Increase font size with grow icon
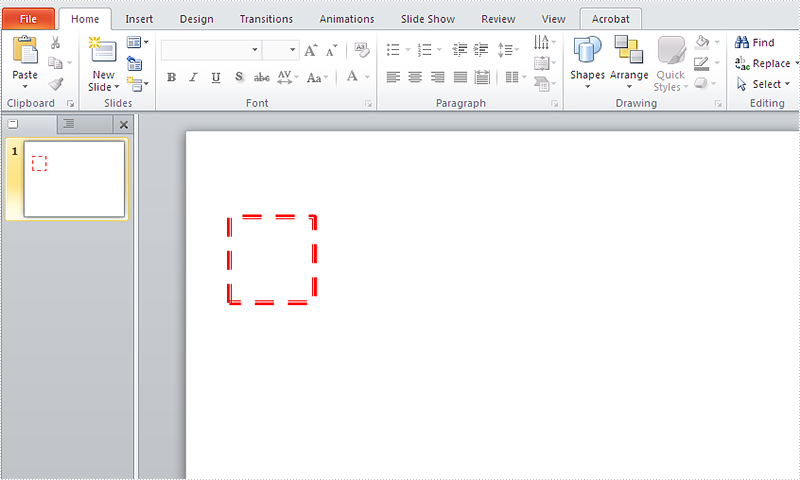Image resolution: width=800 pixels, height=480 pixels. pyautogui.click(x=310, y=50)
